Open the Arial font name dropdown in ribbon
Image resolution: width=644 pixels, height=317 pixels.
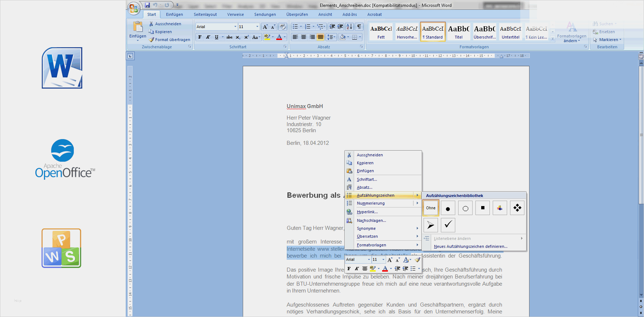tap(235, 27)
